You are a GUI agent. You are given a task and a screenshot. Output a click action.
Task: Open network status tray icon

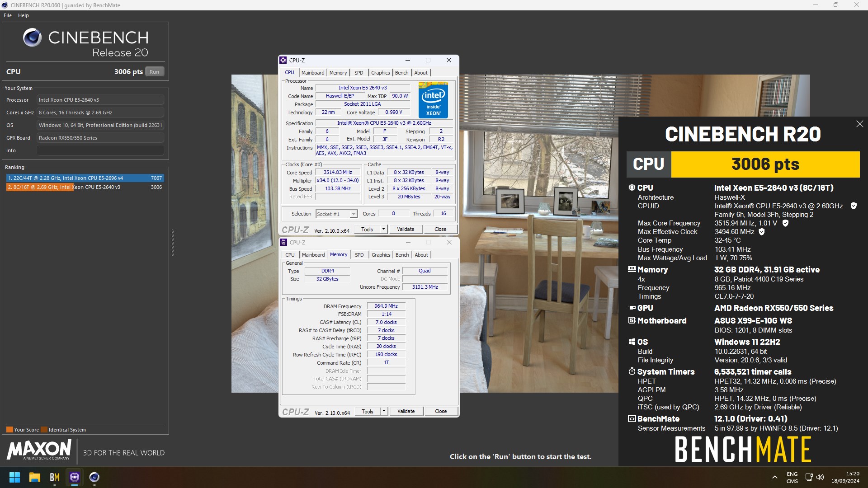809,477
